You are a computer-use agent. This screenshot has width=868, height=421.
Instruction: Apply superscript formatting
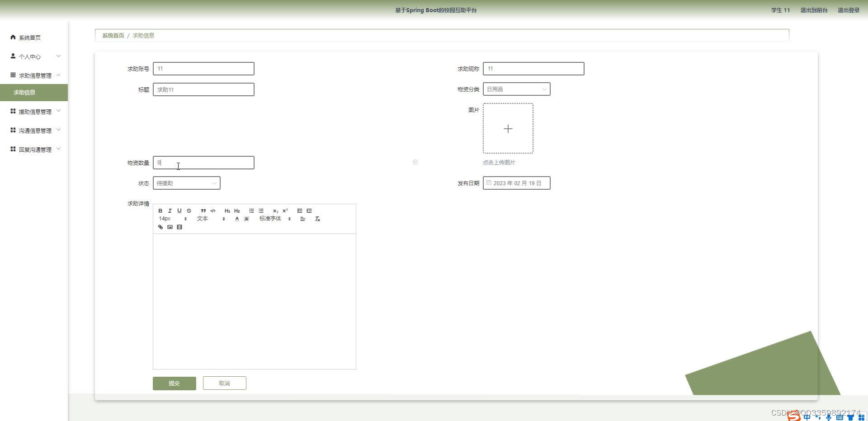pos(285,210)
